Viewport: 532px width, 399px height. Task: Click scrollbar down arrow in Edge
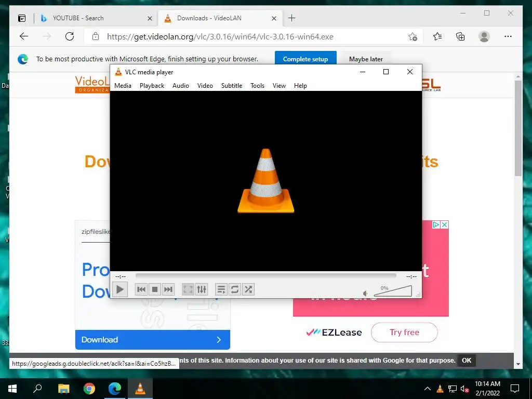pos(518,364)
